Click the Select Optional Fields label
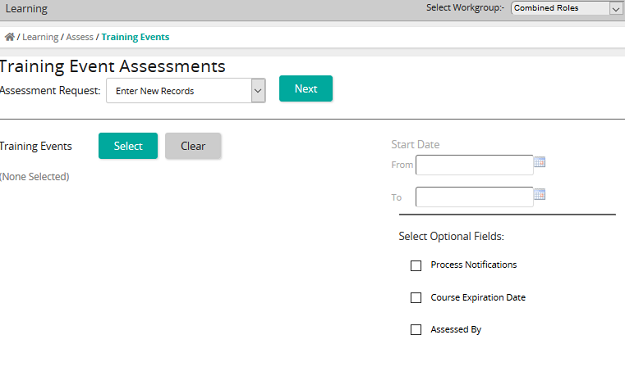 tap(451, 236)
